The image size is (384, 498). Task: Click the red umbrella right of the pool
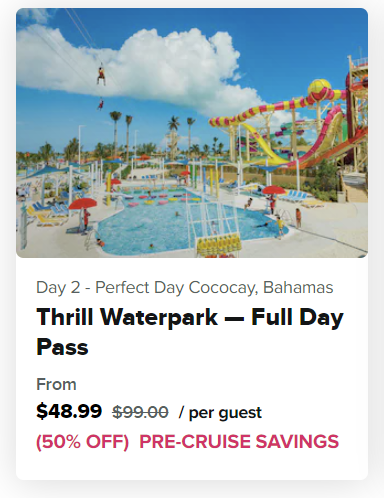274,190
